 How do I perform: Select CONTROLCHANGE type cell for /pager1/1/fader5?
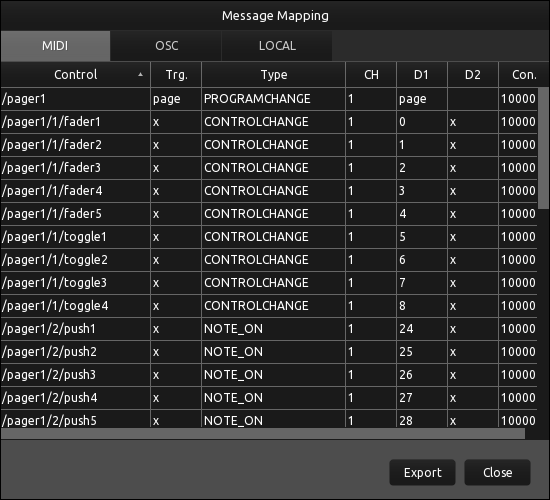pyautogui.click(x=274, y=214)
